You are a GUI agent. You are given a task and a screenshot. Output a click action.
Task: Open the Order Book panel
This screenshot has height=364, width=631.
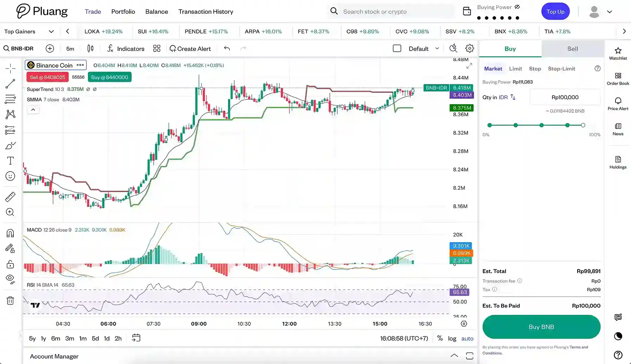coord(618,79)
